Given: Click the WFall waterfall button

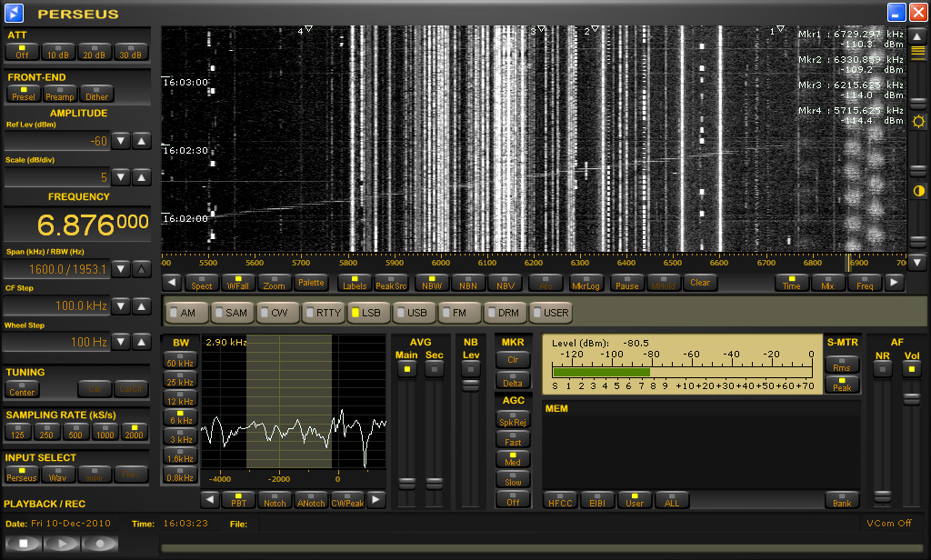Looking at the screenshot, I should tap(238, 283).
